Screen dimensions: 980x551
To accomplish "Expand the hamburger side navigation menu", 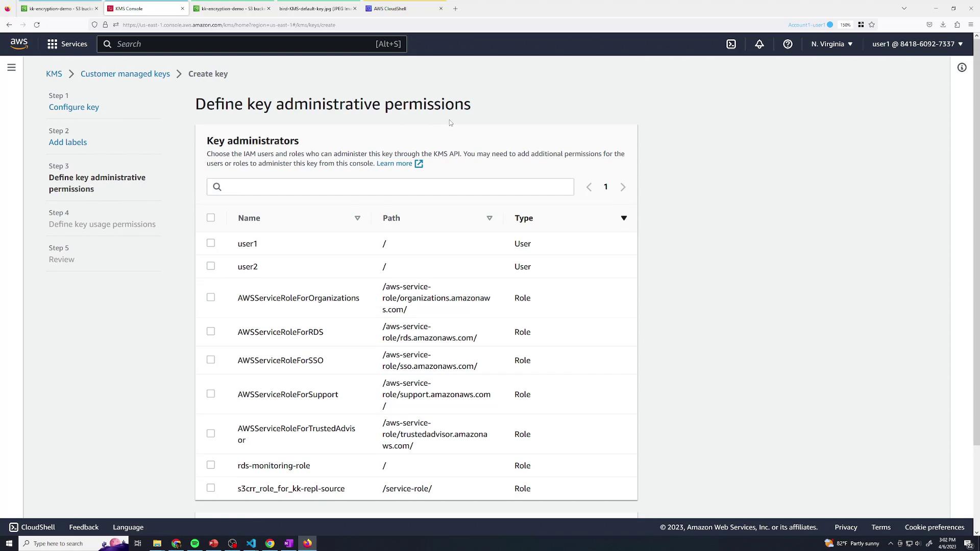I will [11, 67].
